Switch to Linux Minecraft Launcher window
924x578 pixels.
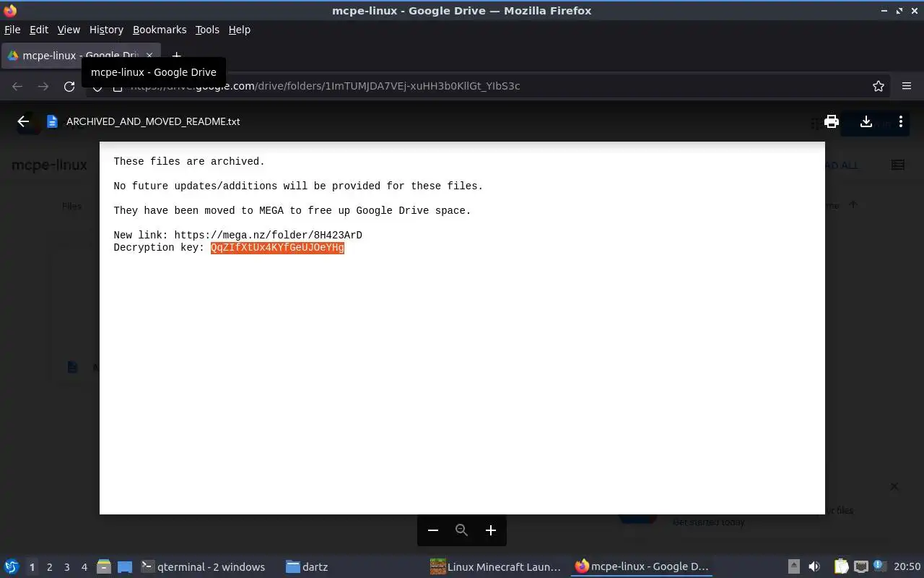coord(496,567)
